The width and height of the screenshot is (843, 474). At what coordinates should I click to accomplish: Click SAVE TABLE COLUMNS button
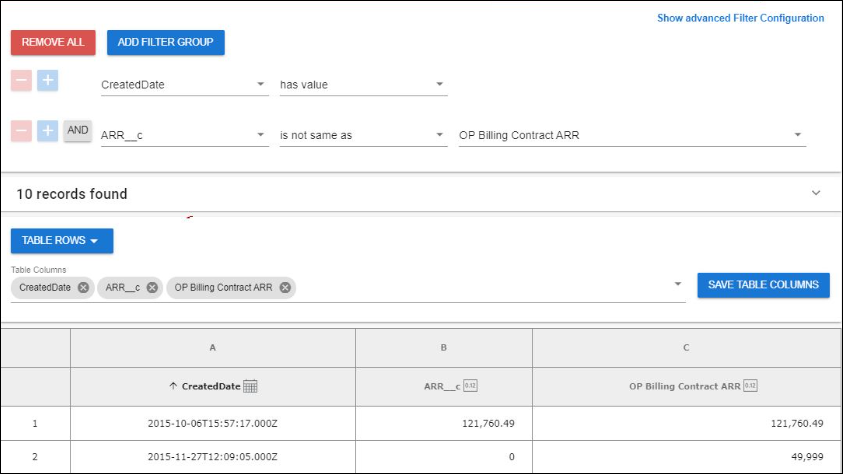763,285
